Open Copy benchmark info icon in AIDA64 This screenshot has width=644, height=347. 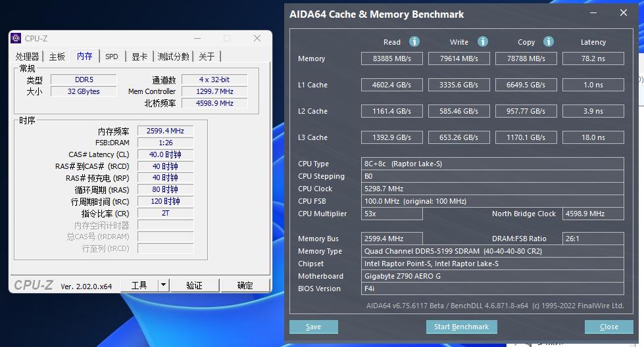(549, 41)
